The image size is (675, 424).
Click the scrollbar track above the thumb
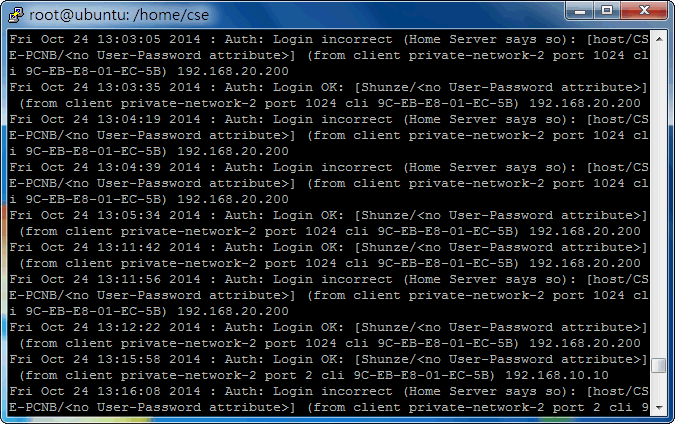tap(658, 200)
